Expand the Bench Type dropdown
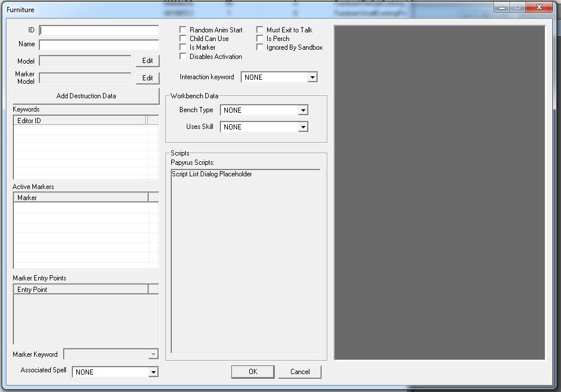The width and height of the screenshot is (561, 392). pos(303,110)
